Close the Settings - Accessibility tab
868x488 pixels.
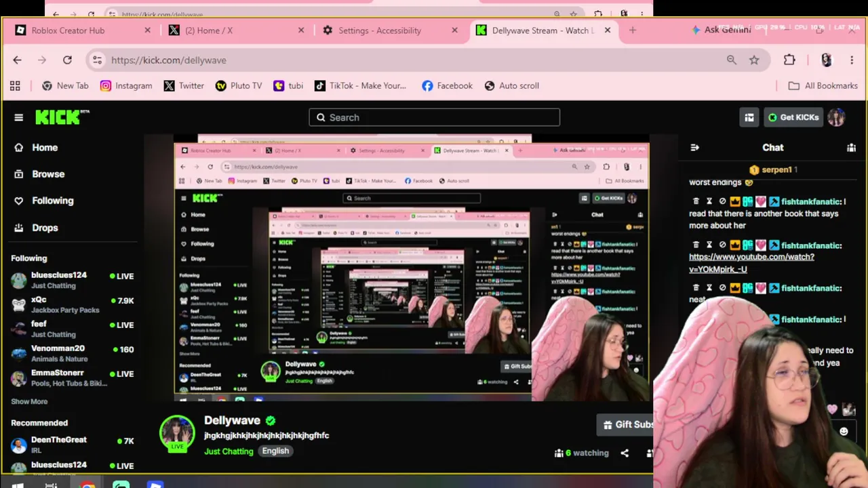point(454,30)
